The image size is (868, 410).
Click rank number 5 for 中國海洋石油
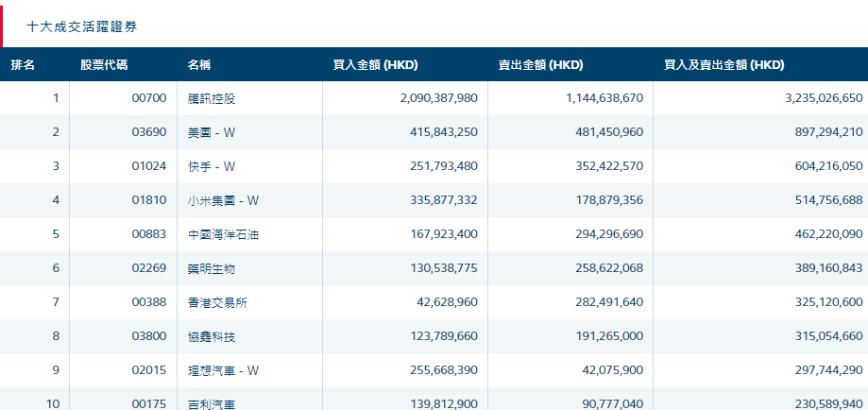tap(56, 234)
